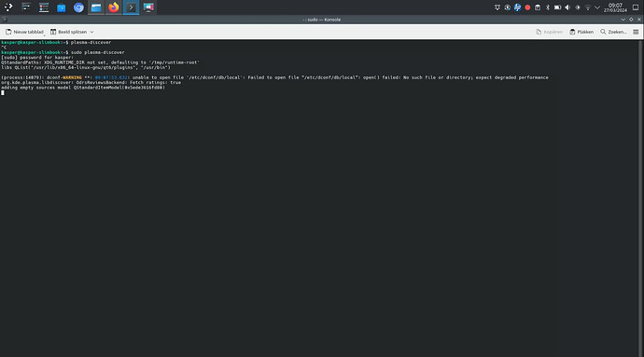This screenshot has height=357, width=644.
Task: Open the screen recorder taskbar icon
Action: pyautogui.click(x=148, y=7)
